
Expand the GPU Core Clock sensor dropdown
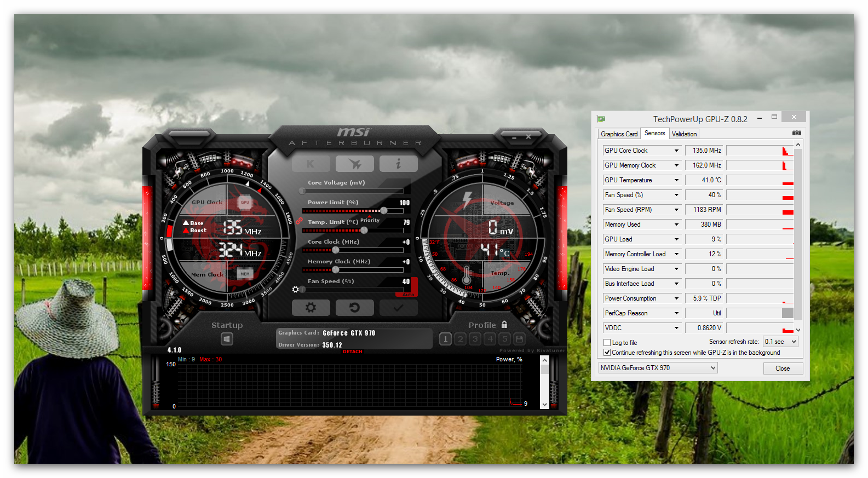[x=676, y=151]
